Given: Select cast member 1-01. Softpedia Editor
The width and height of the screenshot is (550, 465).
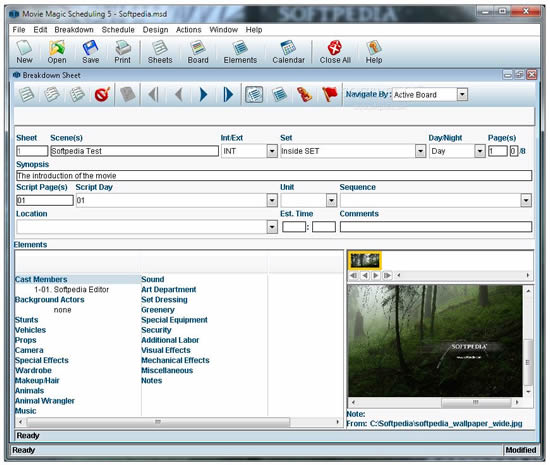Looking at the screenshot, I should (x=72, y=290).
